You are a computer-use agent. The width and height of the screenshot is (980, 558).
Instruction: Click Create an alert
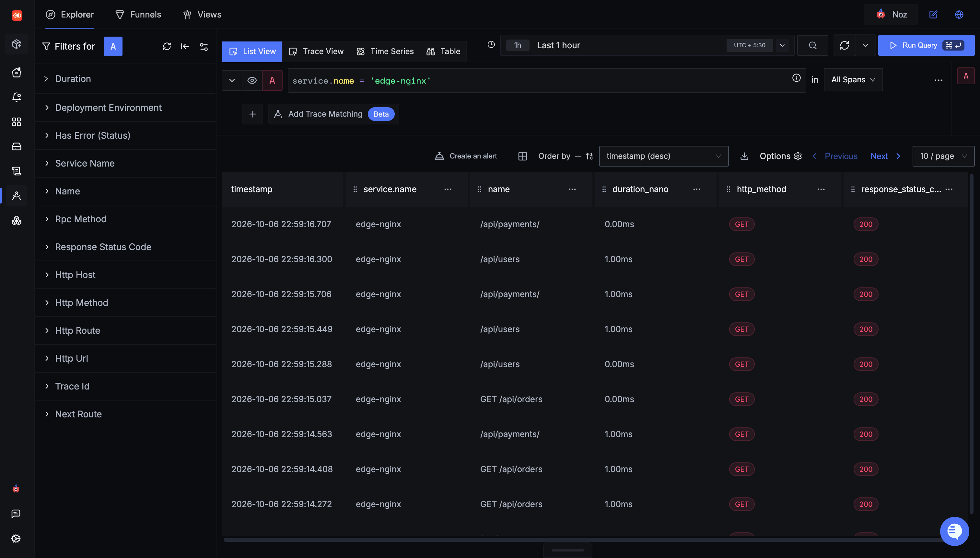pyautogui.click(x=466, y=157)
